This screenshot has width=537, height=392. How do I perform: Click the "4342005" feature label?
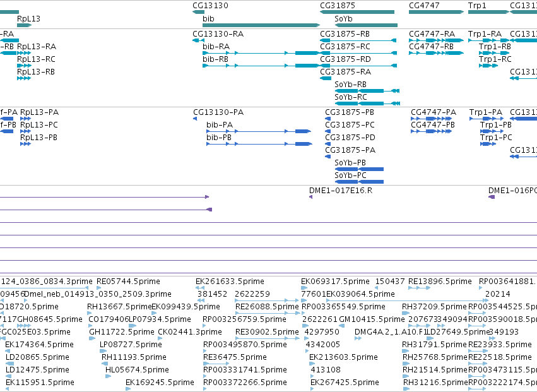point(322,345)
